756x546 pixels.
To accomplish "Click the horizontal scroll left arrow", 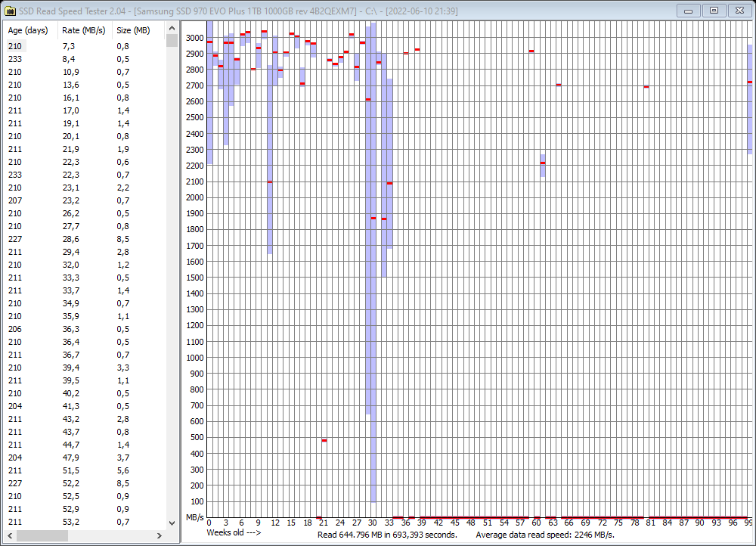I will point(10,535).
